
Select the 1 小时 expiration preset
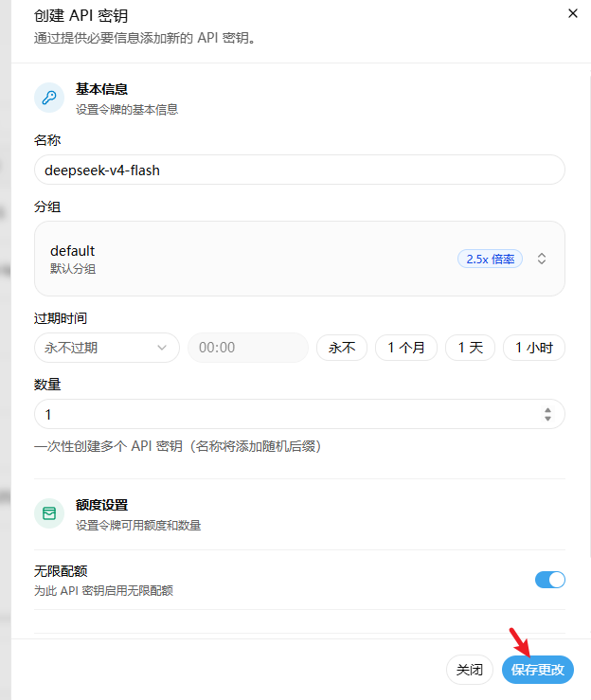click(x=534, y=348)
